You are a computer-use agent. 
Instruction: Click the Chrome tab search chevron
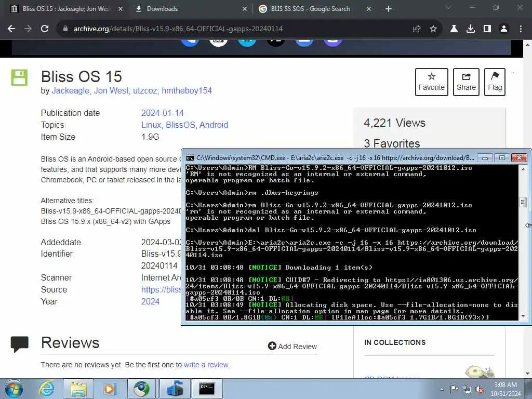point(448,7)
